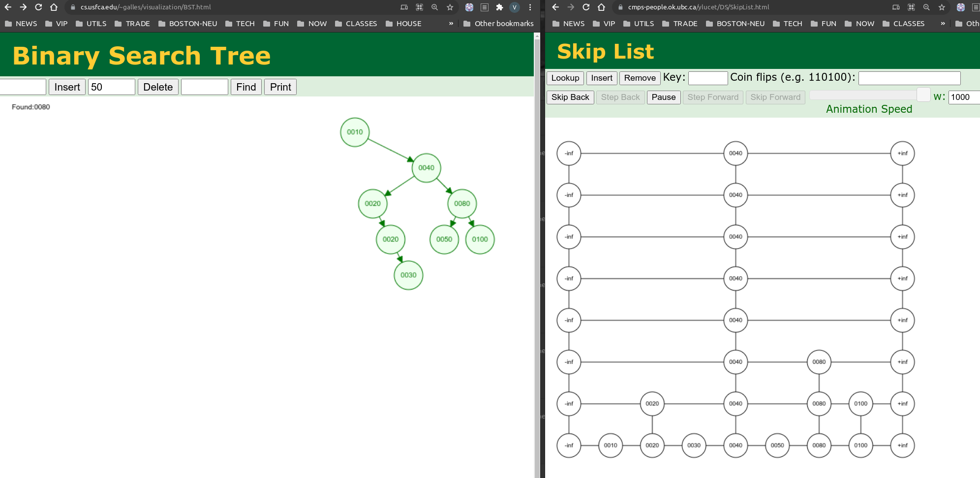Click the profile avatar labeled V
This screenshot has height=478, width=980.
(515, 7)
